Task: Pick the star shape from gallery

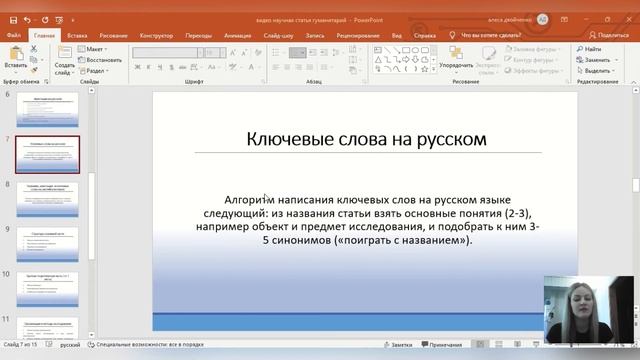Action: 424,69
